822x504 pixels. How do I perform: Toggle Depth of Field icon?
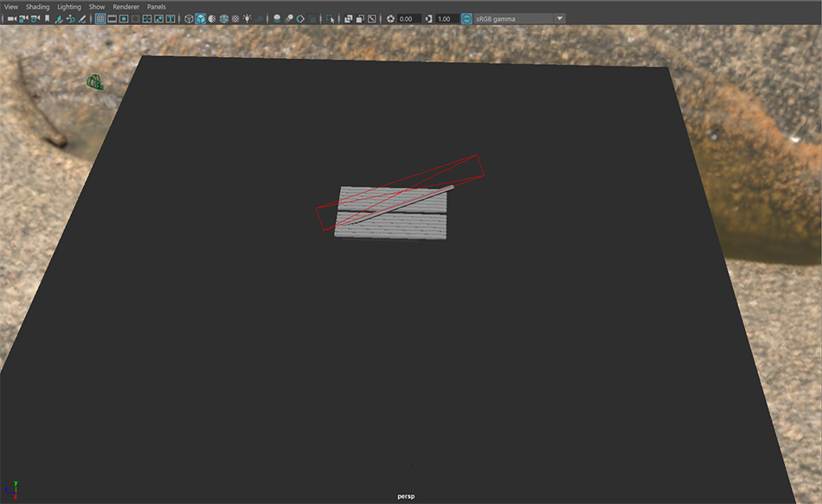[x=313, y=19]
